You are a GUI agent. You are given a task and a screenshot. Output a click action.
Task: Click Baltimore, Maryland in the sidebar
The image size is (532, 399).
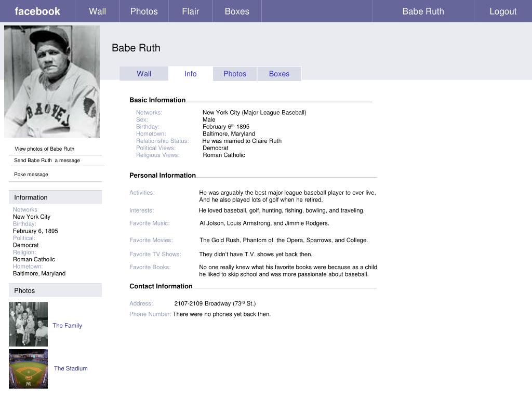(x=39, y=273)
